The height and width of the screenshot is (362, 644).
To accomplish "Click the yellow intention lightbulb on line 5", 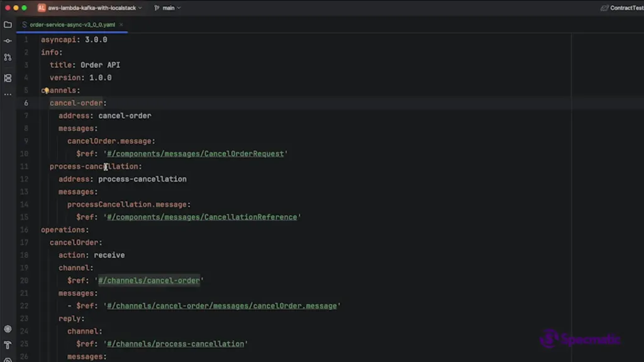I will pos(46,90).
